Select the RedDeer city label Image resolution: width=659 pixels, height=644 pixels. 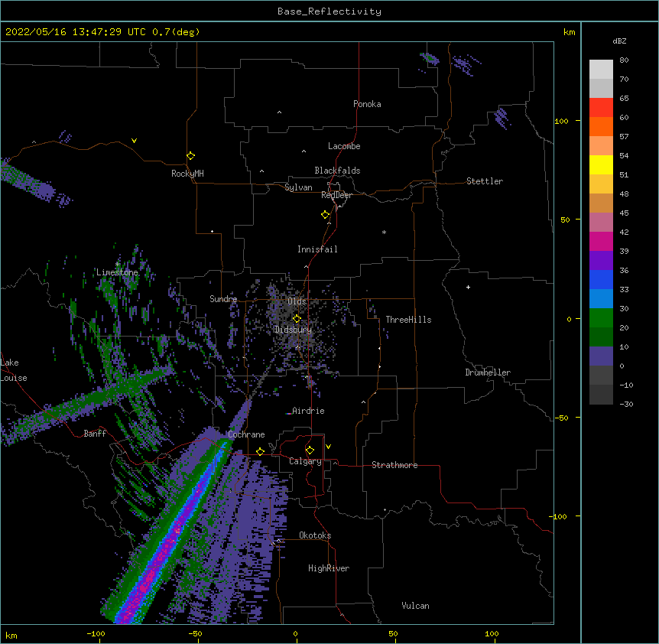click(x=336, y=195)
